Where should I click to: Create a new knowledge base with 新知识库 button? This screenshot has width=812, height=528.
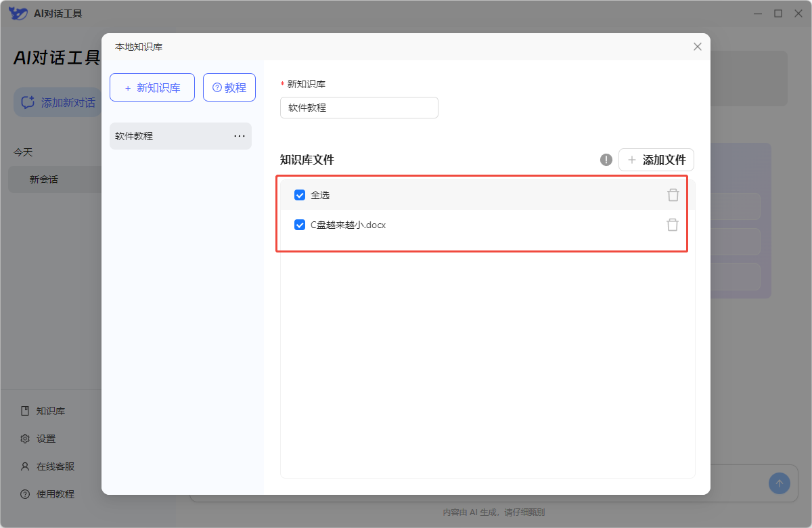point(152,87)
